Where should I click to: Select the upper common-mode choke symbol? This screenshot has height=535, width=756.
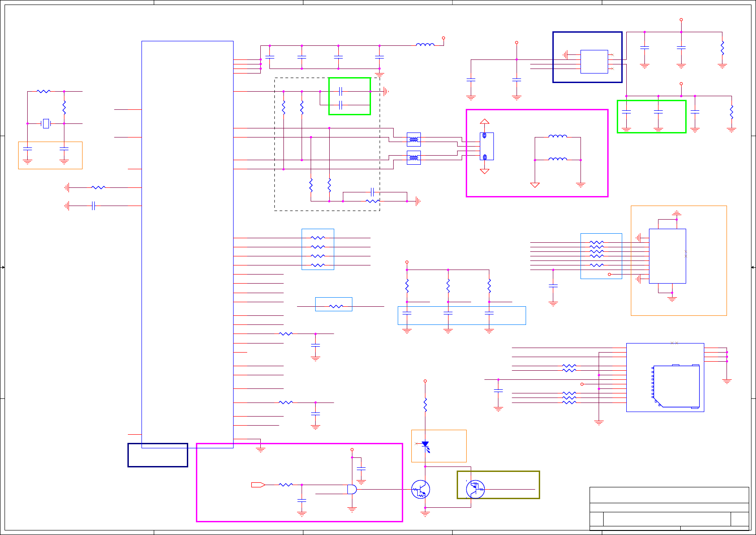click(414, 139)
